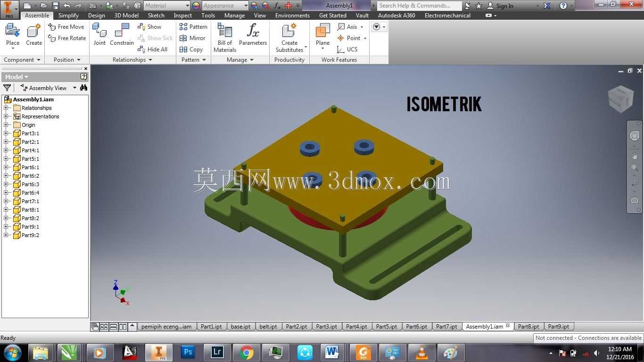The width and height of the screenshot is (644, 362).
Task: Click the Undo icon in quick access toolbar
Action: click(66, 6)
